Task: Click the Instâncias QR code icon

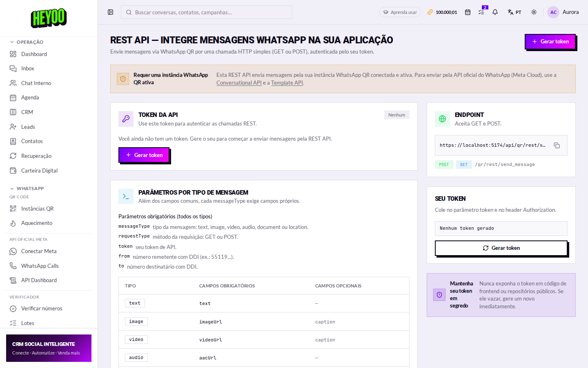Action: click(13, 209)
